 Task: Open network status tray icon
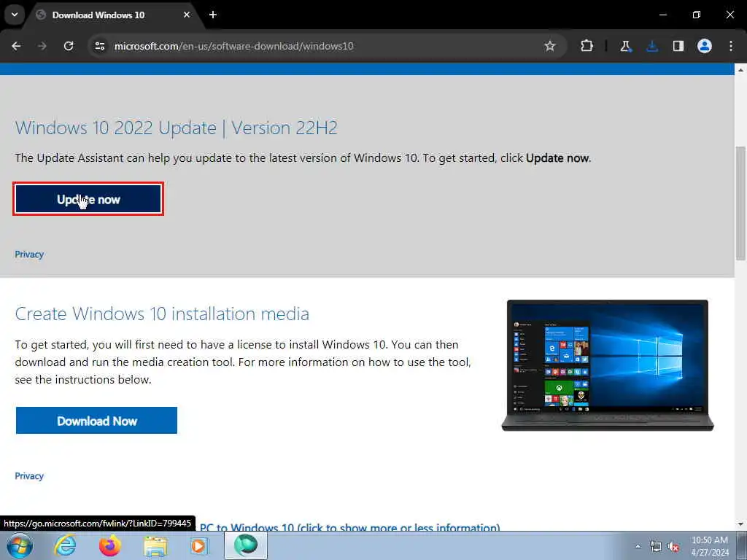click(x=656, y=547)
